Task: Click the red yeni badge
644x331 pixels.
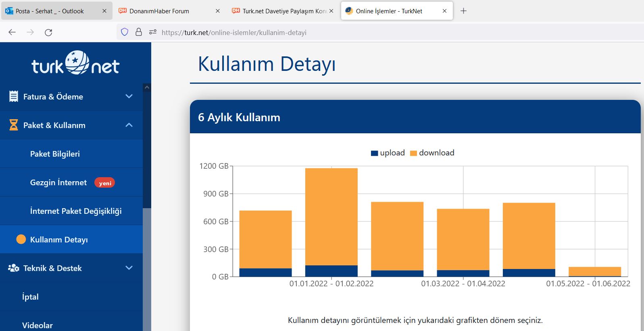Action: point(105,183)
